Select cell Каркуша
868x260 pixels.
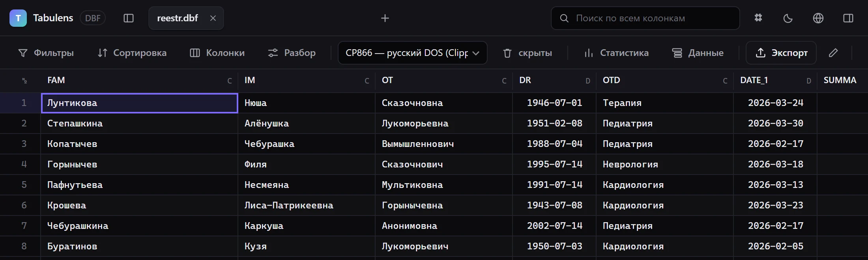pos(307,226)
